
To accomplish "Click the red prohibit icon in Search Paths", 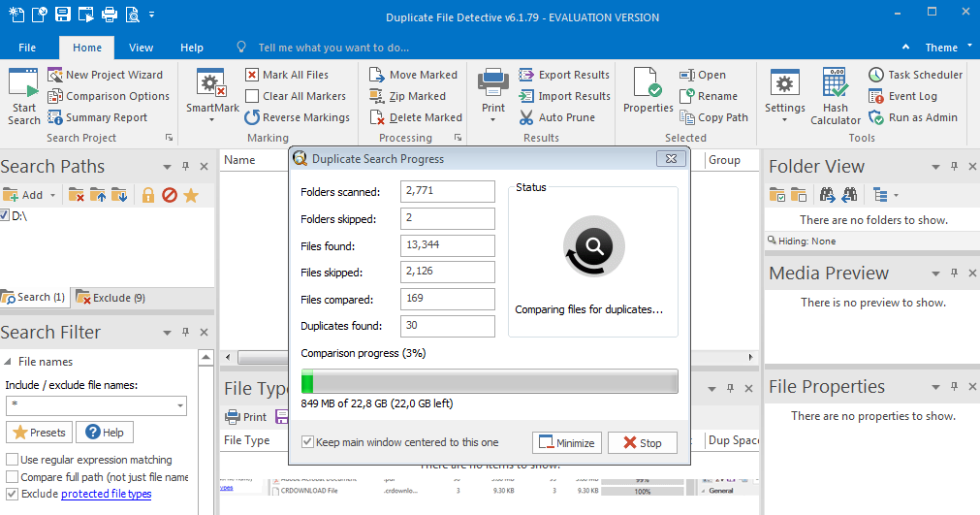I will (170, 196).
